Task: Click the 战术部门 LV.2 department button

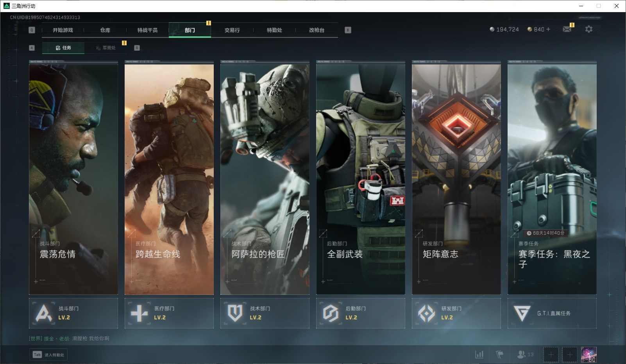Action: click(x=265, y=313)
